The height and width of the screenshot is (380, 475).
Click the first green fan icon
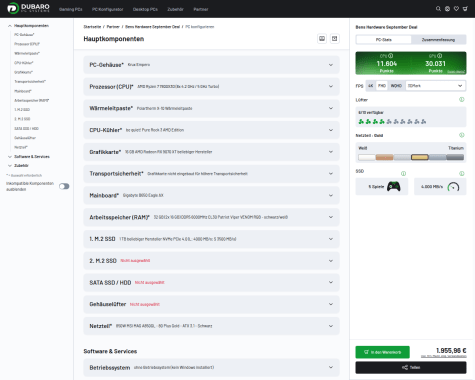click(361, 122)
